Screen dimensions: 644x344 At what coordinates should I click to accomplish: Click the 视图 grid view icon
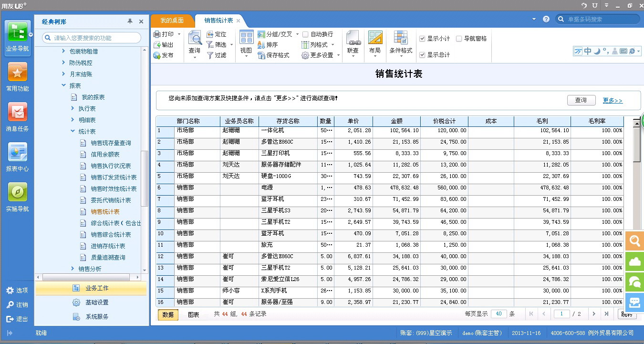click(x=246, y=38)
